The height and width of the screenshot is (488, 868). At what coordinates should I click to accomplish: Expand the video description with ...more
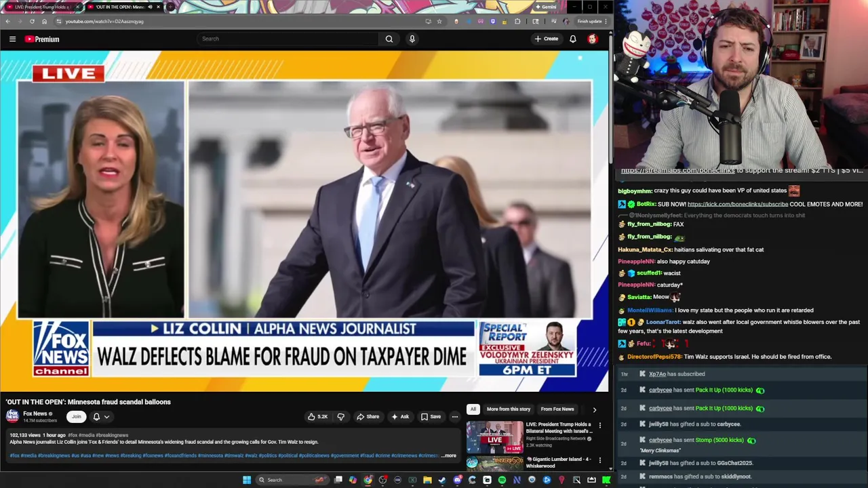pos(449,455)
